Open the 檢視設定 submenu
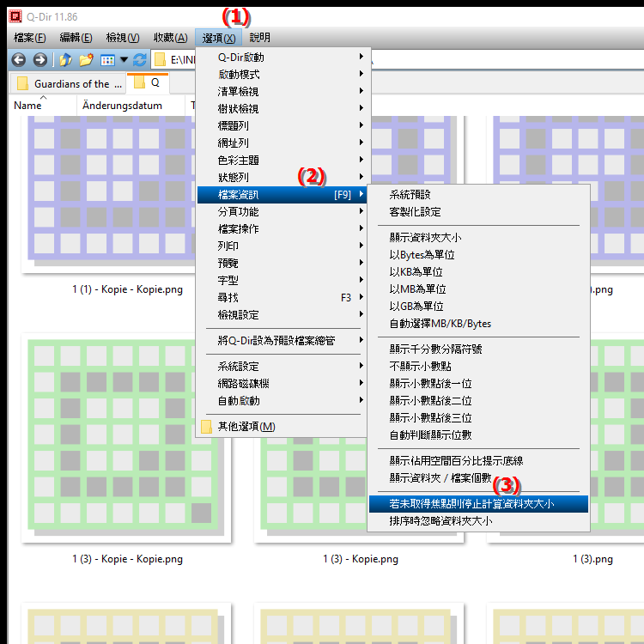Image resolution: width=644 pixels, height=644 pixels. [283, 315]
